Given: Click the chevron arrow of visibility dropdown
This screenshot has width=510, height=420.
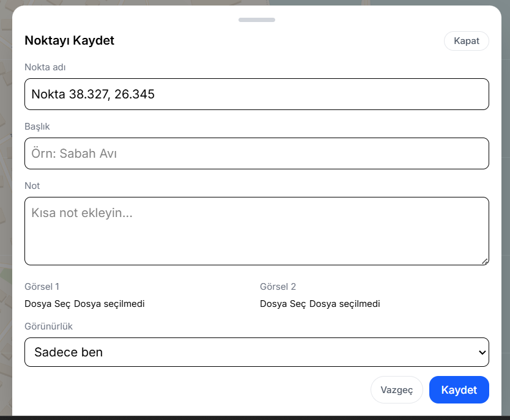Looking at the screenshot, I should (482, 352).
